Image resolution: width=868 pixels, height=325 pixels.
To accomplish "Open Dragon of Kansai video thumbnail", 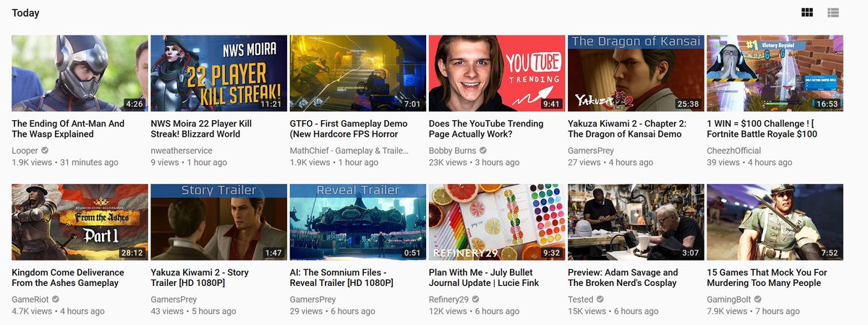I will click(636, 73).
